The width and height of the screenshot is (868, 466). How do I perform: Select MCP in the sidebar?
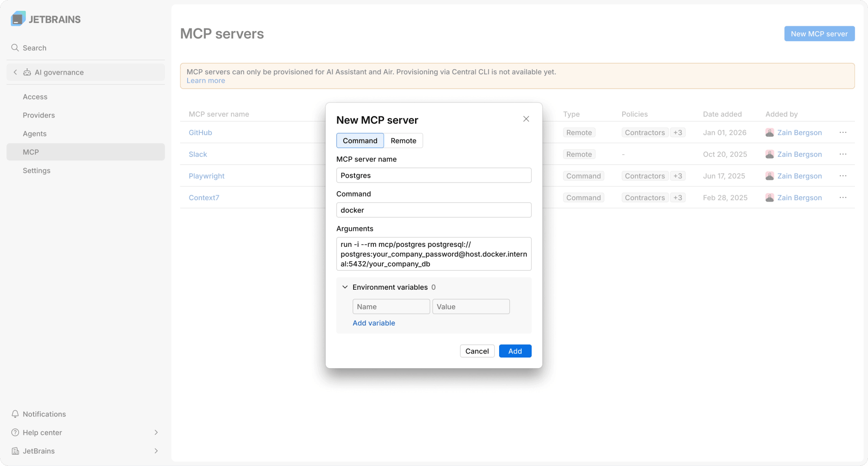(85, 152)
